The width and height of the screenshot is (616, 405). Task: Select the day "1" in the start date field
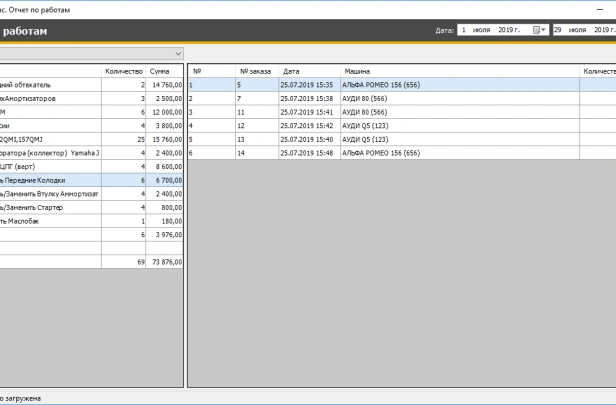(x=464, y=30)
